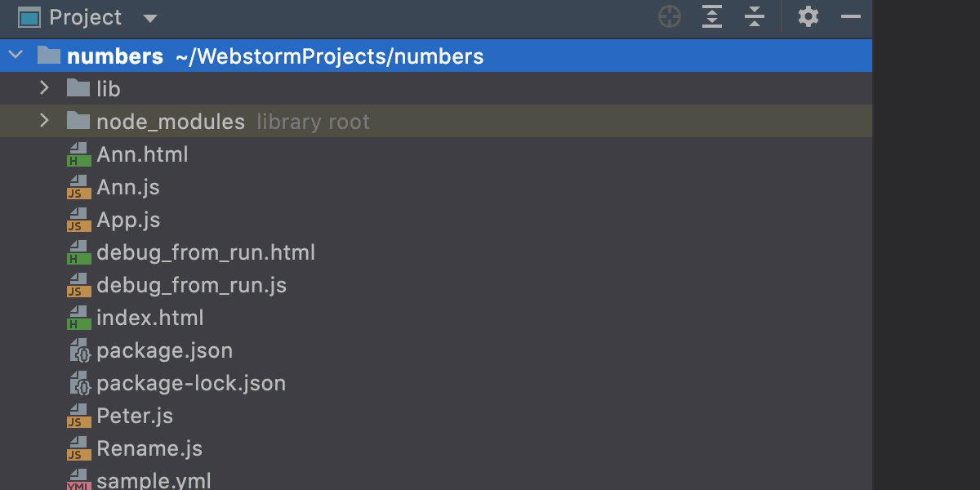The width and height of the screenshot is (980, 490).
Task: Click the Select Opened File crosshair icon
Action: coord(669,17)
